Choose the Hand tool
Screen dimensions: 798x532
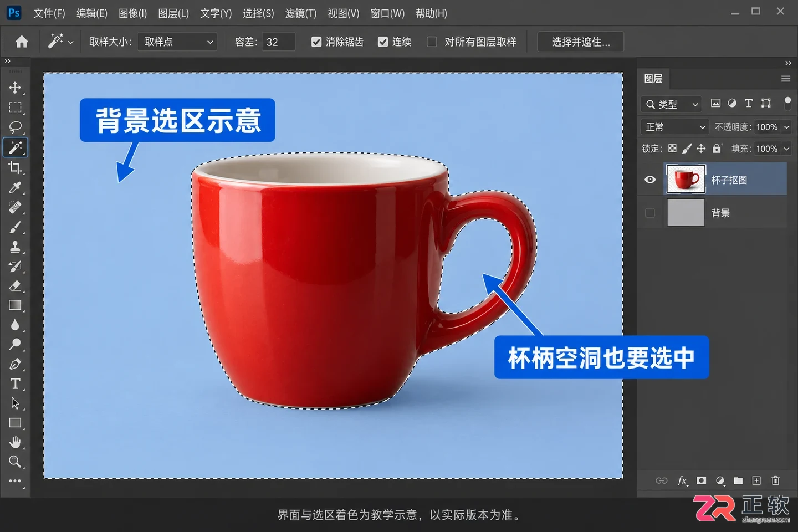[15, 442]
